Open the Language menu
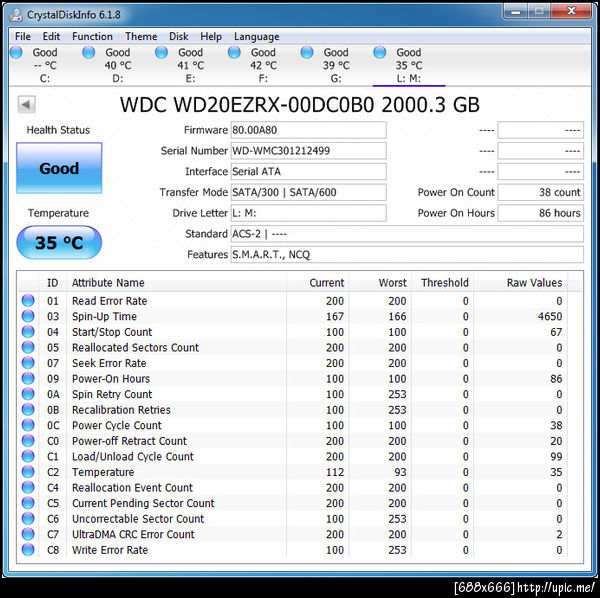This screenshot has height=598, width=600. tap(256, 36)
